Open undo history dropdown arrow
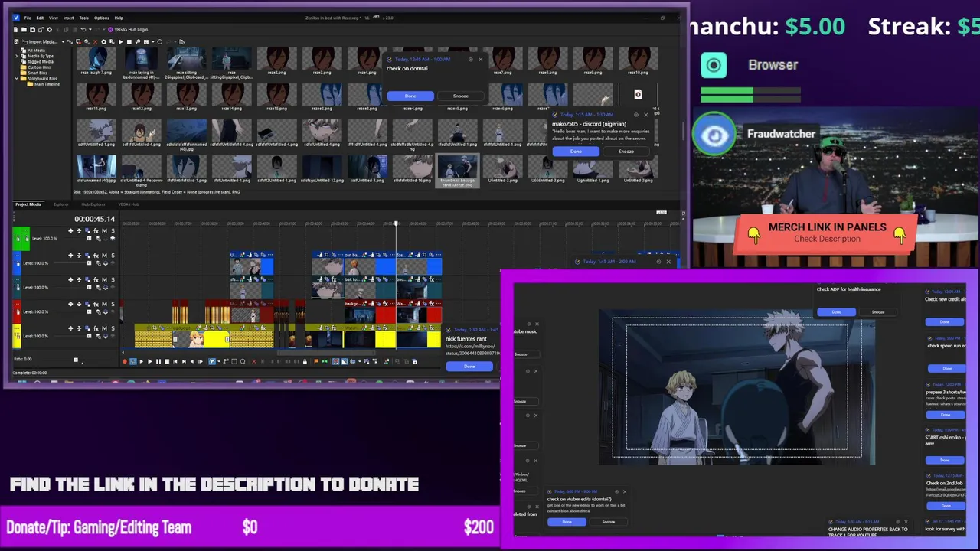980x551 pixels. point(90,30)
